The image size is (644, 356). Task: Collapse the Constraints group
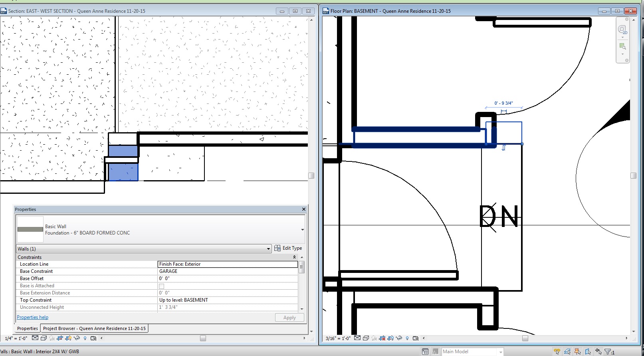tap(295, 257)
